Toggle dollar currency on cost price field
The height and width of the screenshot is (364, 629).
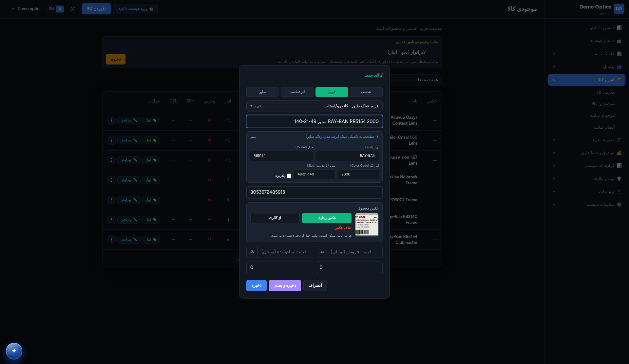(252, 252)
